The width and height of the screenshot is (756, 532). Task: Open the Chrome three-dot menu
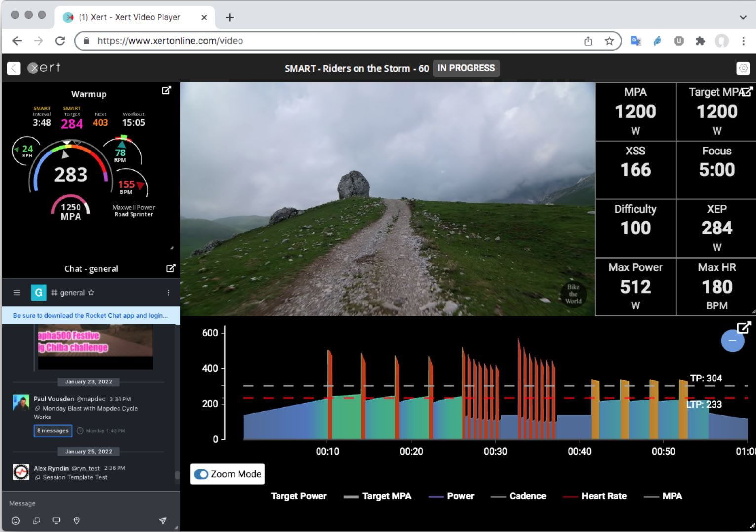click(743, 41)
